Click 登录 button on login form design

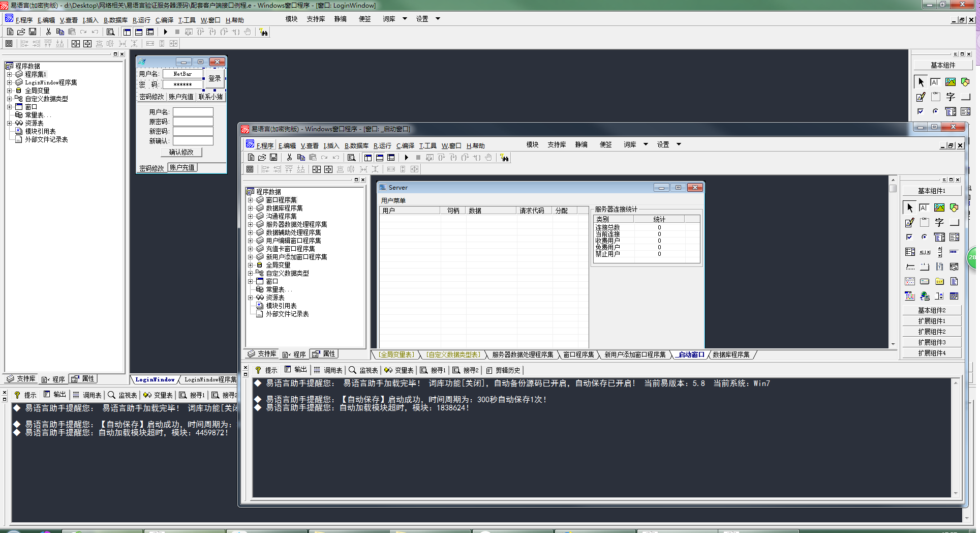click(215, 79)
